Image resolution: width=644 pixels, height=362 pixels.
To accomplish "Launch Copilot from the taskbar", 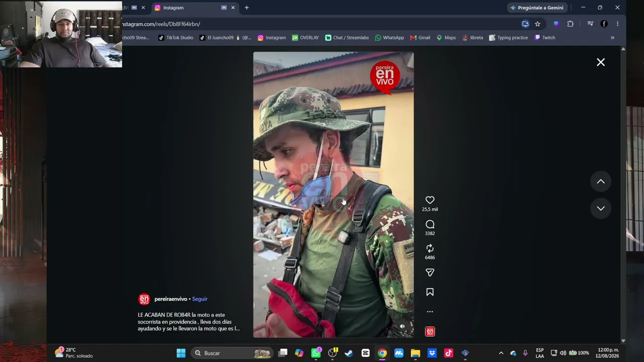I will pyautogui.click(x=299, y=353).
